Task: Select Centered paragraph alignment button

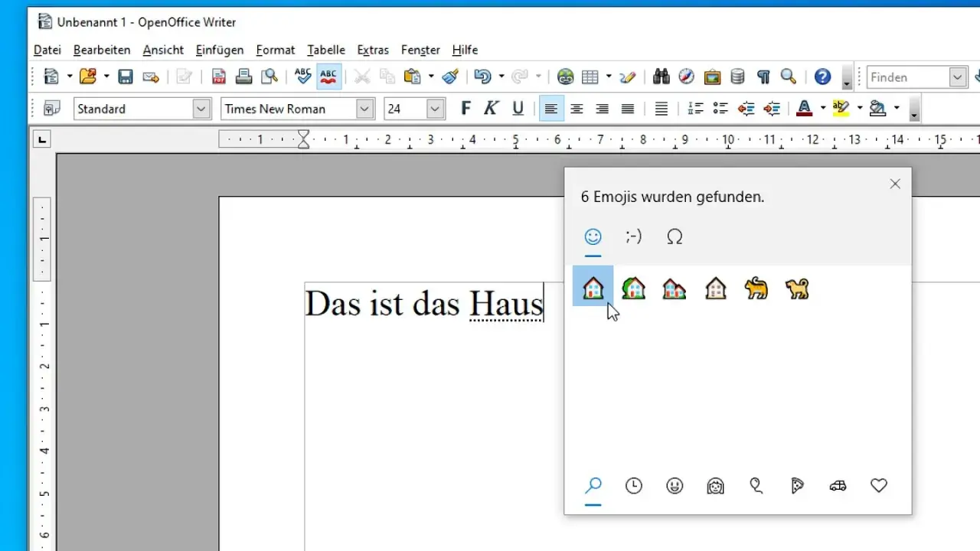Action: 577,109
